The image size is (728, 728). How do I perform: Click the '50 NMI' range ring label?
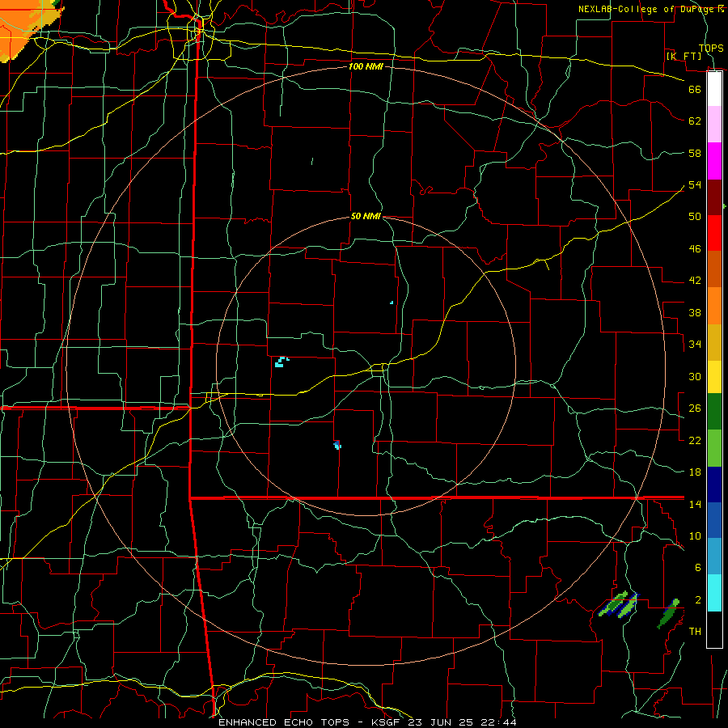[x=366, y=216]
